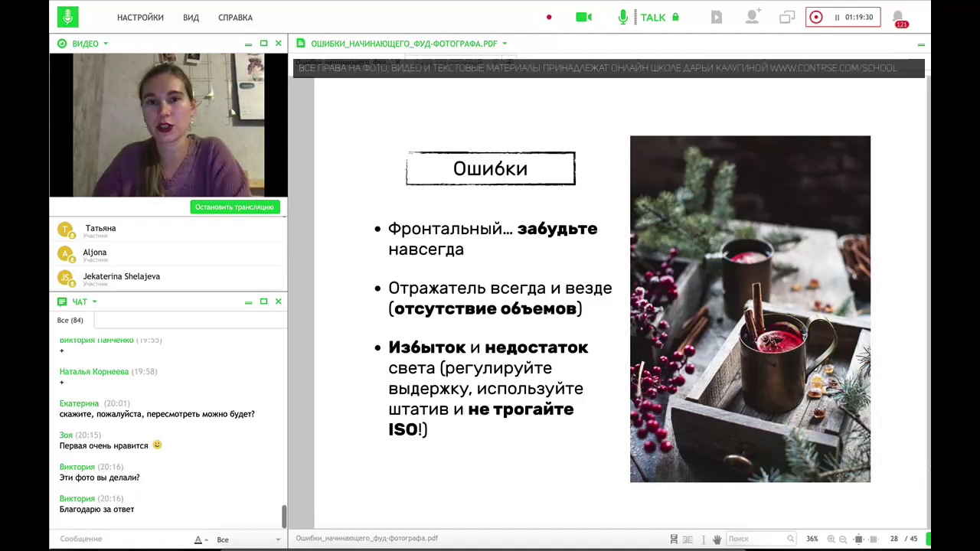Select the hand pan tool

point(717,539)
